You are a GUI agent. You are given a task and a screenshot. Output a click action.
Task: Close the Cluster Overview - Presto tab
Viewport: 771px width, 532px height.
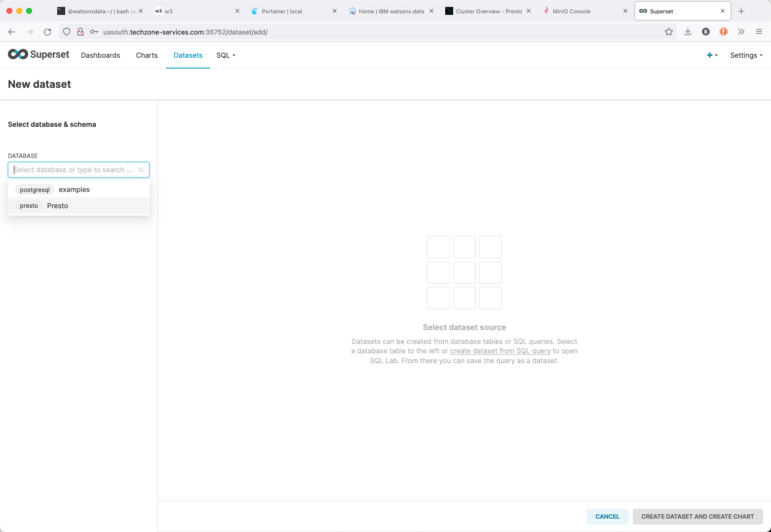(529, 11)
